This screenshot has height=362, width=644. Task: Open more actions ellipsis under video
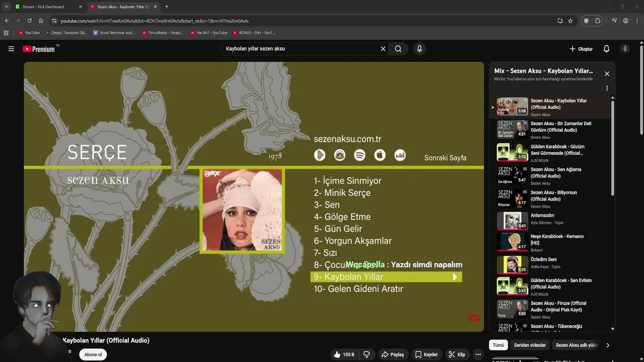point(478,354)
